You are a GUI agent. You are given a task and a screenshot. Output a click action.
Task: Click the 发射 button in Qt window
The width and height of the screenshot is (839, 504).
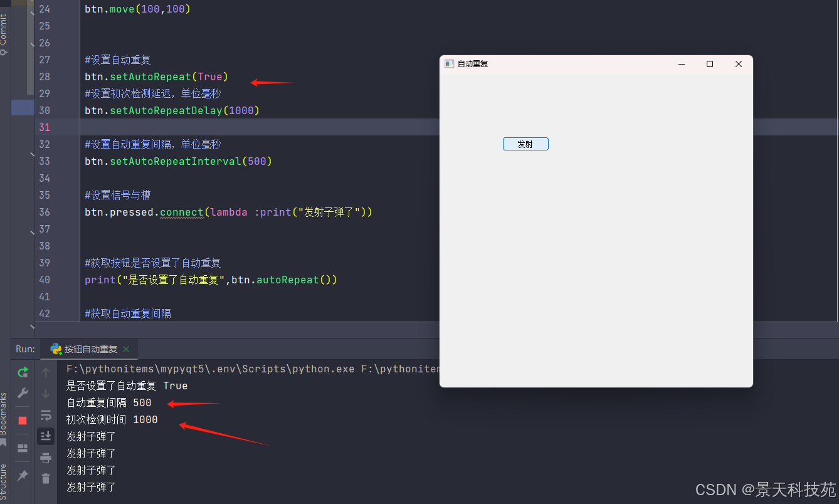point(525,144)
